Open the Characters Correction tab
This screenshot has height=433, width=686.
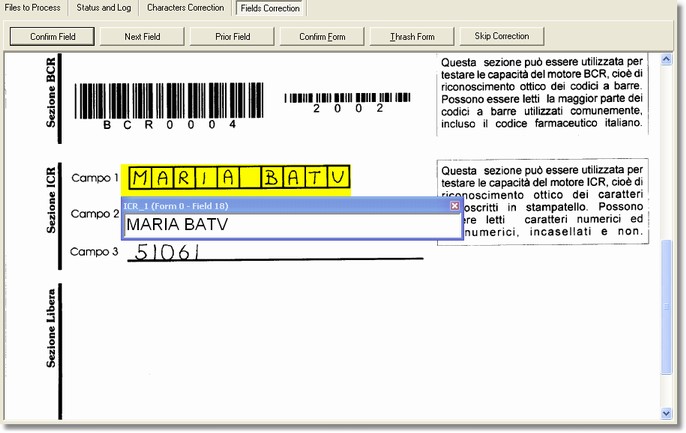click(x=186, y=8)
